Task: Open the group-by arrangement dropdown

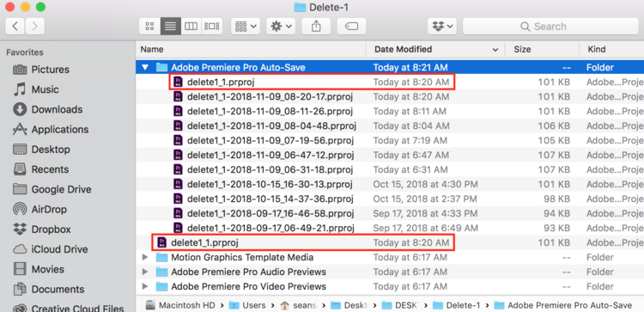Action: pyautogui.click(x=246, y=27)
